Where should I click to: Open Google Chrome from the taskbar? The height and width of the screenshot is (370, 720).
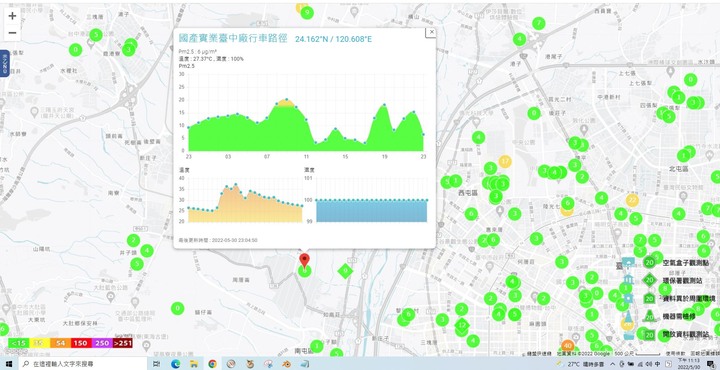(x=212, y=364)
